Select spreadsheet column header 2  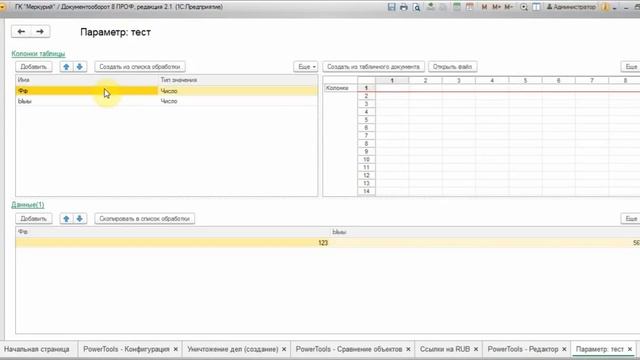coord(425,80)
